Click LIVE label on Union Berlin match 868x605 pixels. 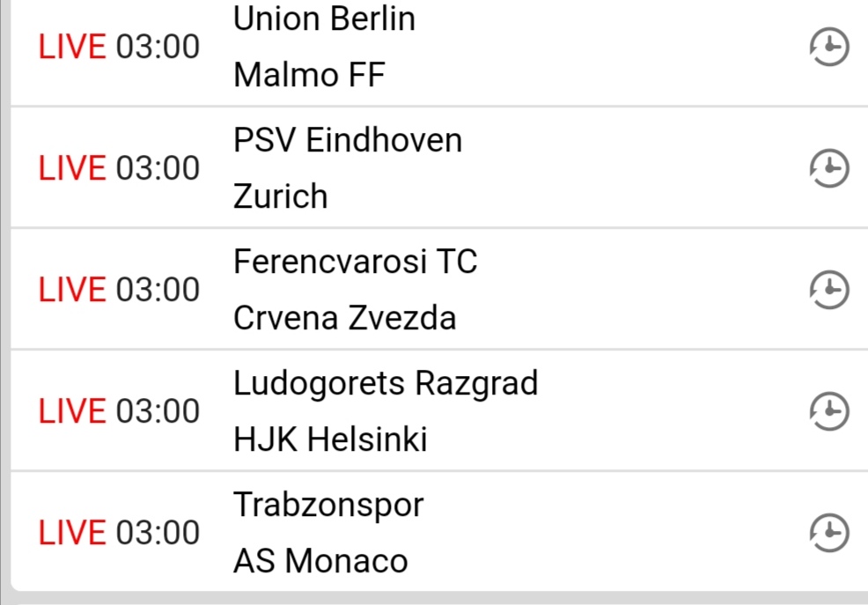click(x=72, y=48)
